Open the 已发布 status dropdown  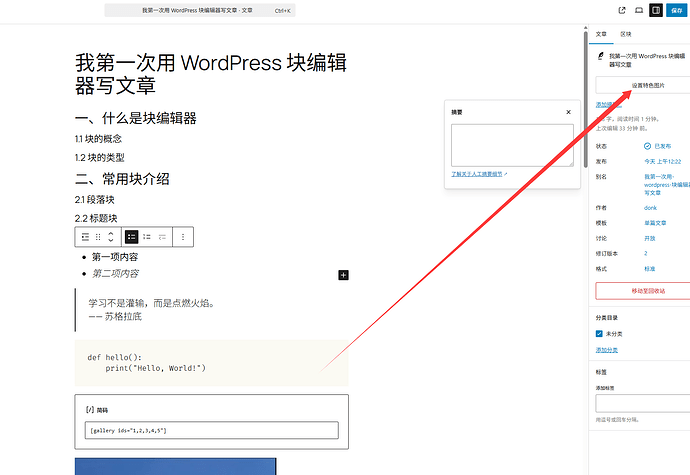coord(657,146)
